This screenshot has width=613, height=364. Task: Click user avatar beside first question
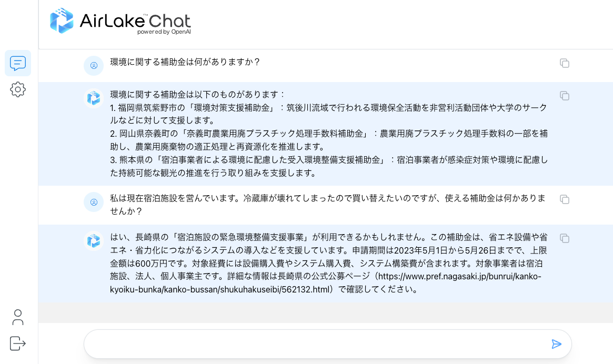(94, 66)
